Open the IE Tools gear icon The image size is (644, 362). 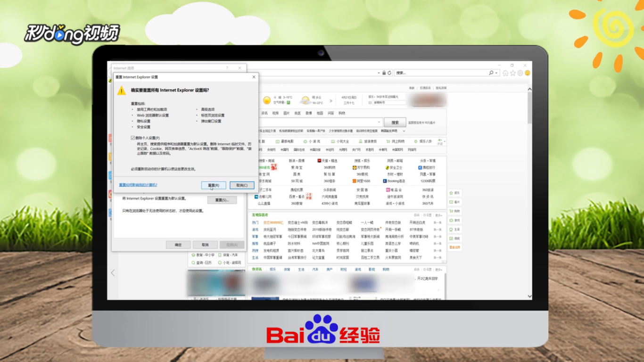[520, 73]
